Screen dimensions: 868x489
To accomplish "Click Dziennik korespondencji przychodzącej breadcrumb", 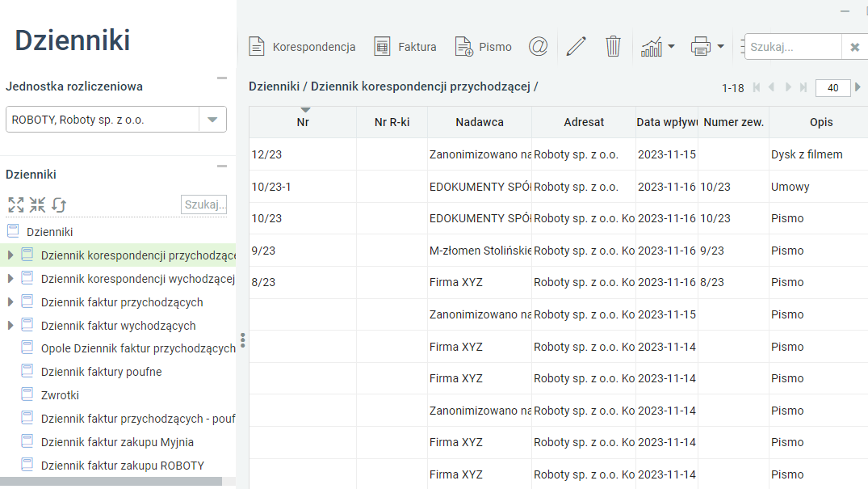I will (x=420, y=86).
